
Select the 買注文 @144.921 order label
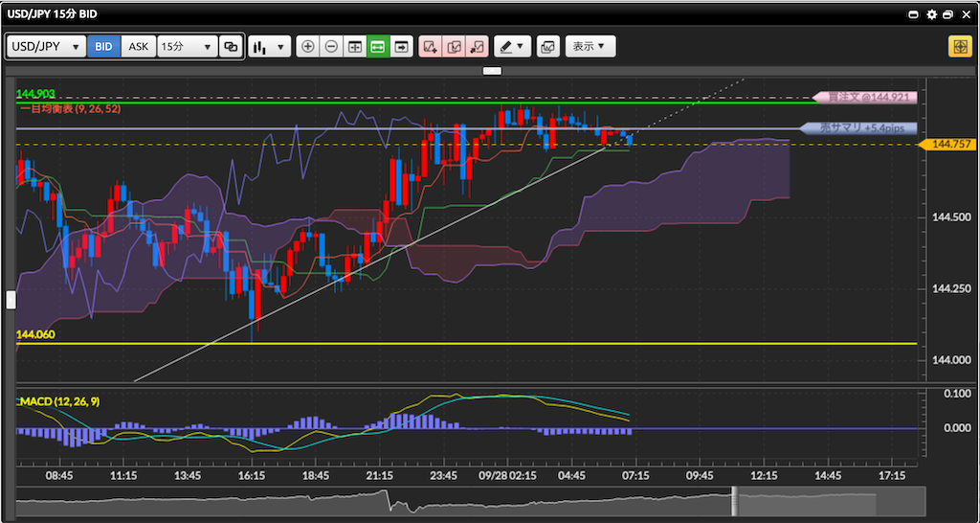865,98
